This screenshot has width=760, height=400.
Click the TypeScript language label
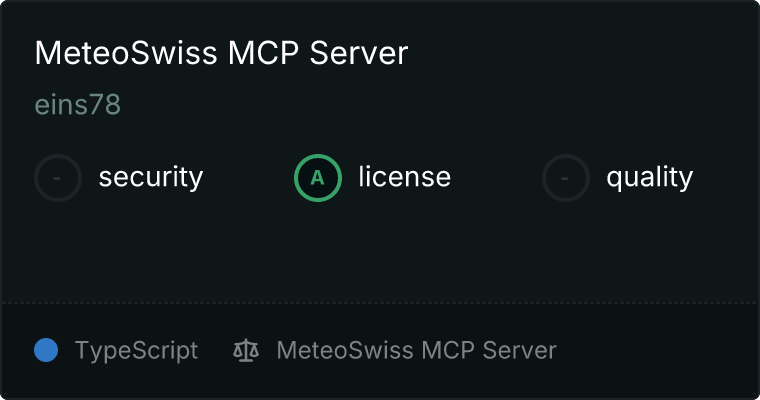[136, 350]
